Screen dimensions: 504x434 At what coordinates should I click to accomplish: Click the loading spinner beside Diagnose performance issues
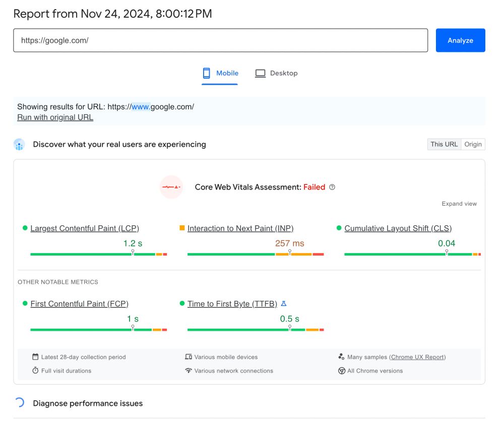19,402
